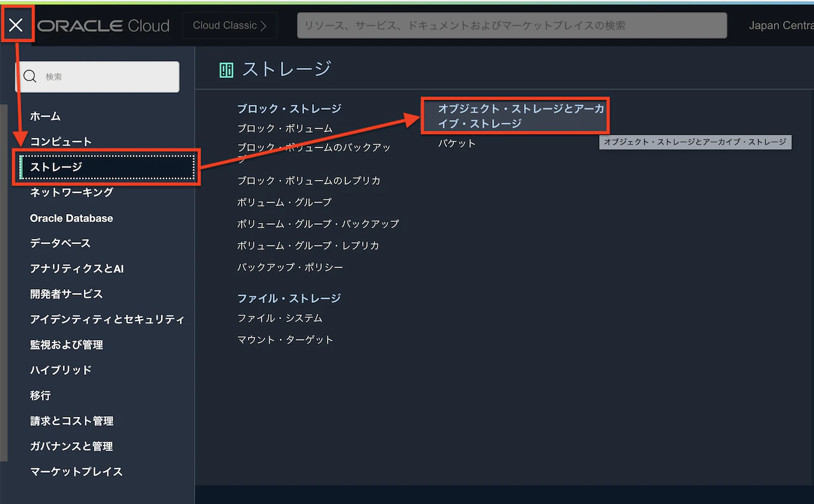Open ブロック・ボリュームのレプリカ link

click(309, 180)
